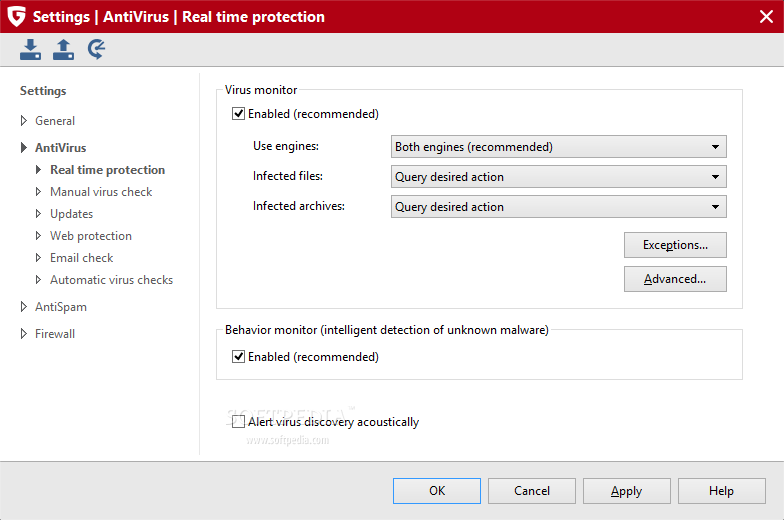Screen dimensions: 784x520
Task: Click the reset settings arrow icon
Action: 96,50
